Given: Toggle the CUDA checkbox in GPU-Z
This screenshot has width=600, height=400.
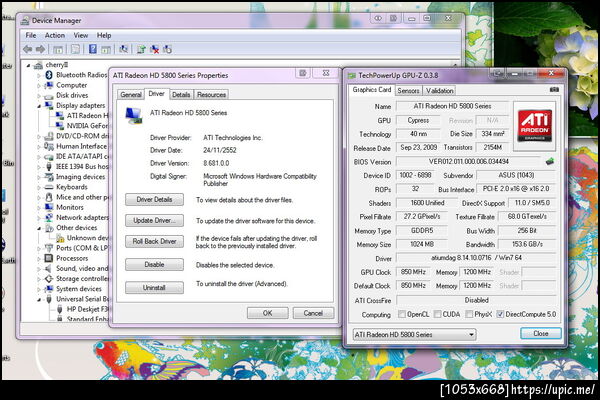Looking at the screenshot, I should [437, 314].
